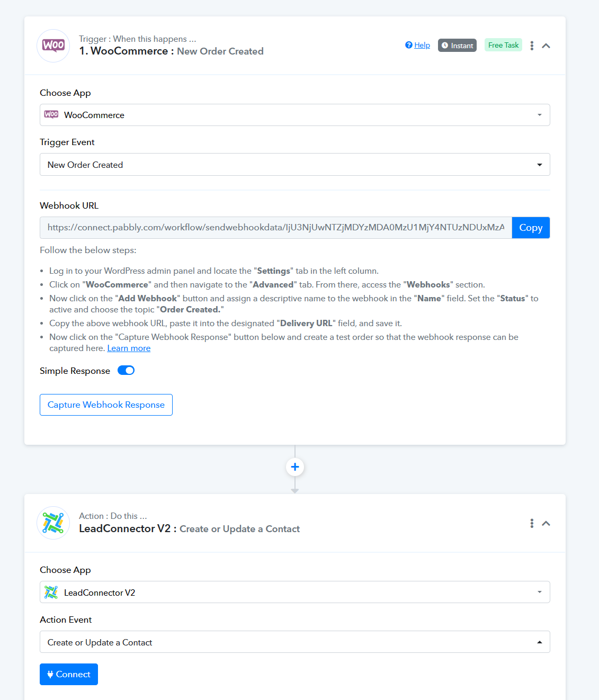599x700 pixels.
Task: Collapse the LeadConnector V2 action step
Action: pos(546,523)
